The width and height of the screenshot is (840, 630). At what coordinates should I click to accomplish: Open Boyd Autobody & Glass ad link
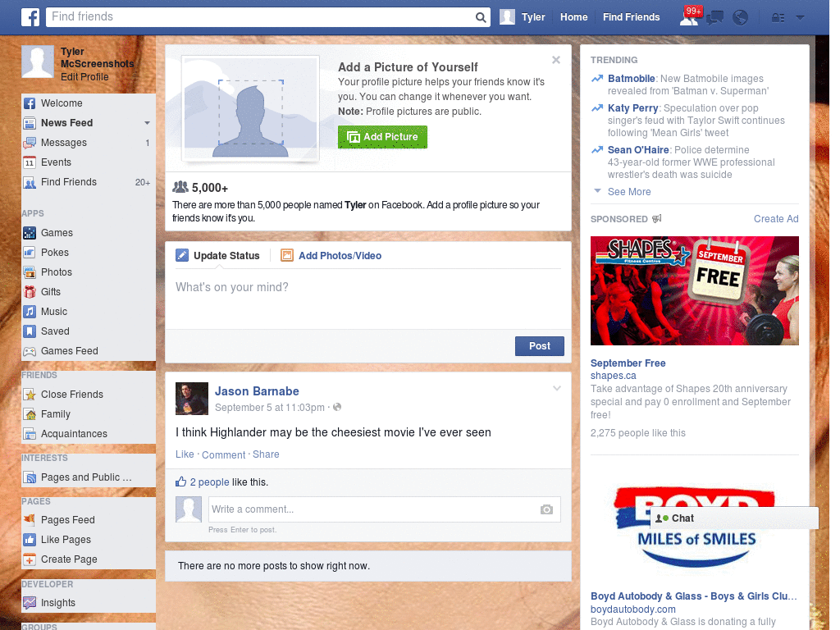(x=694, y=596)
